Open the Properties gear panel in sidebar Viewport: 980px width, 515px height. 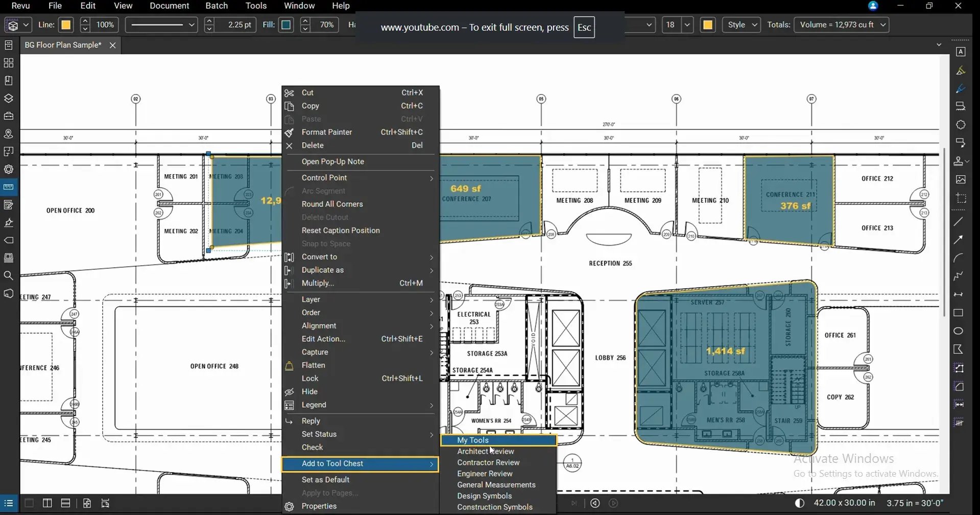(9, 169)
